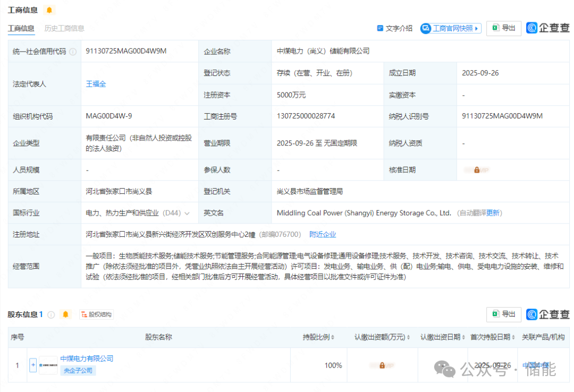View 股权结构 equity structure chart
This screenshot has width=574, height=392.
[96, 314]
